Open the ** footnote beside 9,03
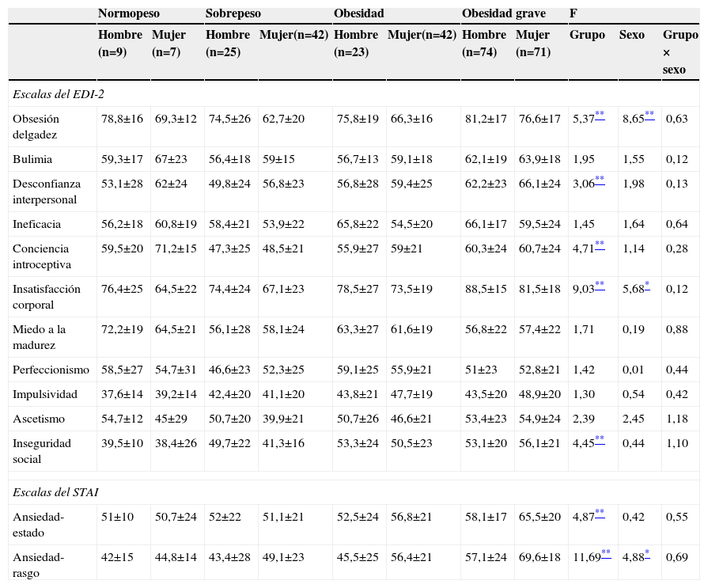Image resolution: width=708 pixels, height=588 pixels. tap(600, 286)
